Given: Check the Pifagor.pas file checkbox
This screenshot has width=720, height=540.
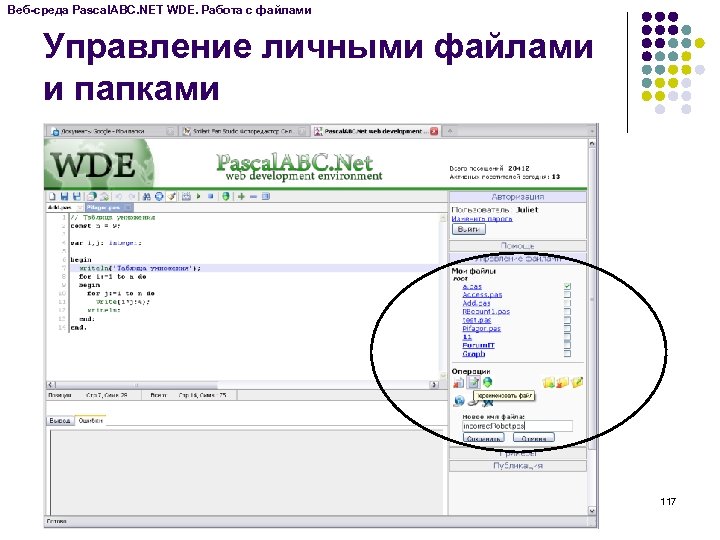Looking at the screenshot, I should [568, 328].
